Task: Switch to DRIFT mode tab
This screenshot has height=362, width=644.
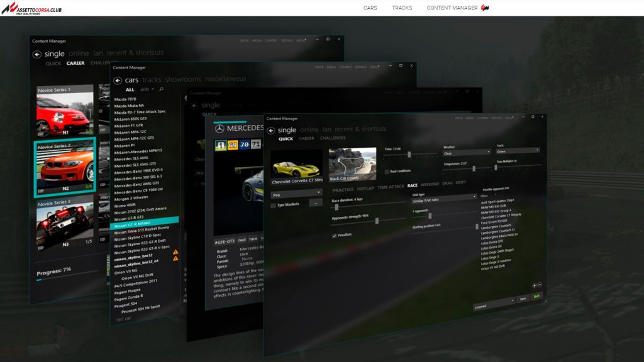Action: coord(461,182)
